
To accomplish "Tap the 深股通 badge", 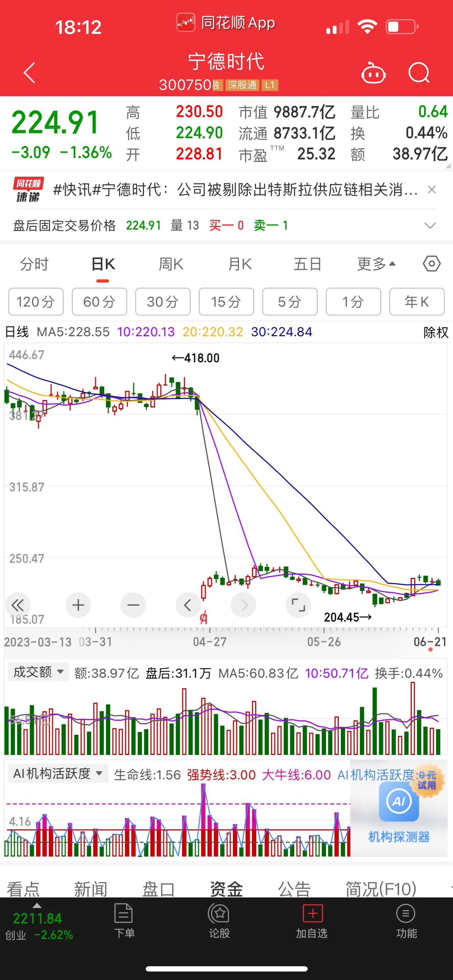I will pyautogui.click(x=242, y=85).
